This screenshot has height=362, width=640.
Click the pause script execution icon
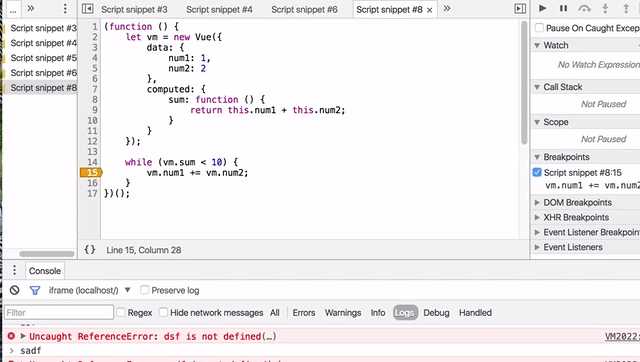(x=563, y=8)
